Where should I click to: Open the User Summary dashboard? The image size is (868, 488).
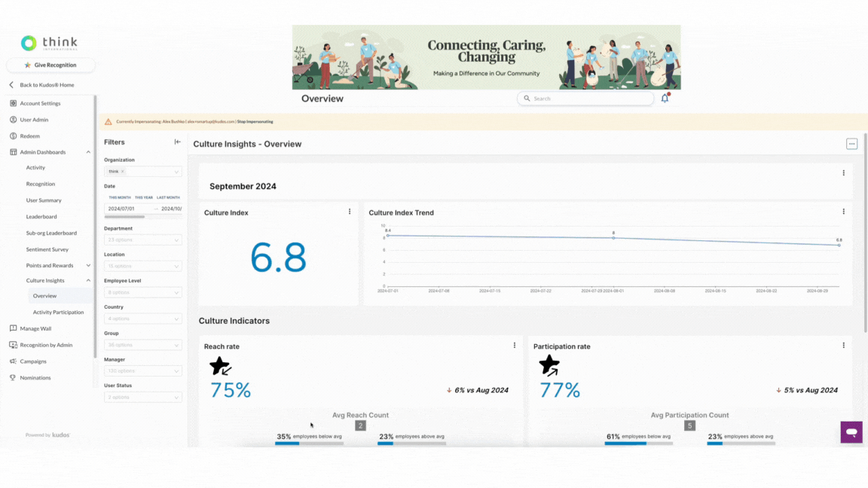point(44,200)
